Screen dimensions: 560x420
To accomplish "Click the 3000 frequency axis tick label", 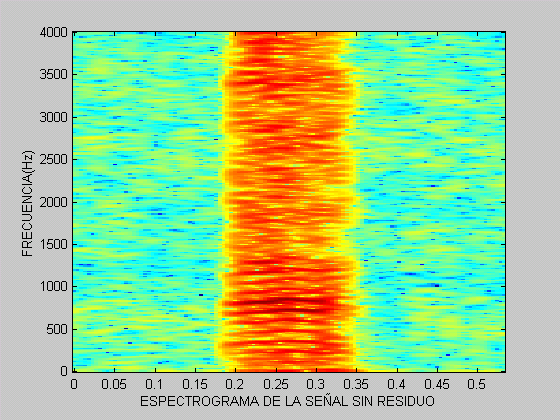I will [54, 117].
